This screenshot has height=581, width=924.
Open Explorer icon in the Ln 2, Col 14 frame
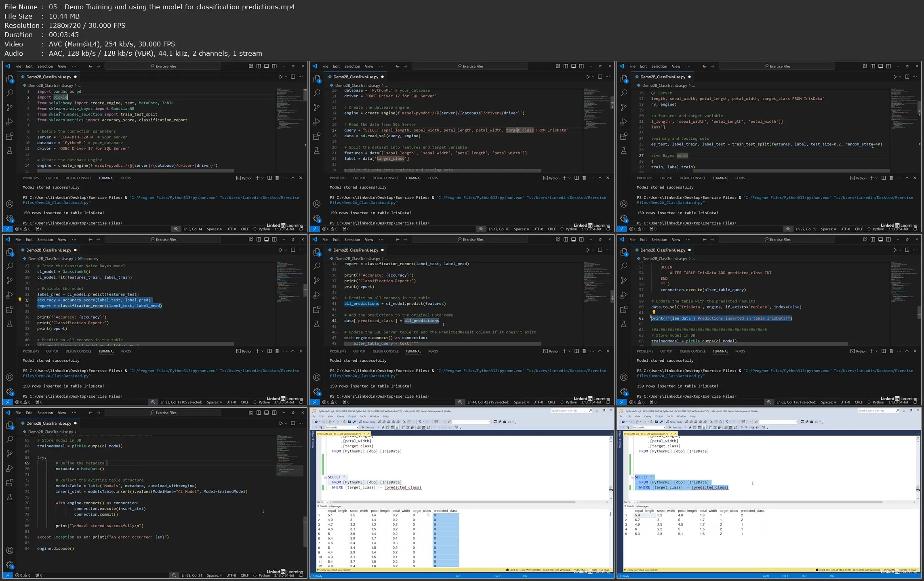point(10,79)
